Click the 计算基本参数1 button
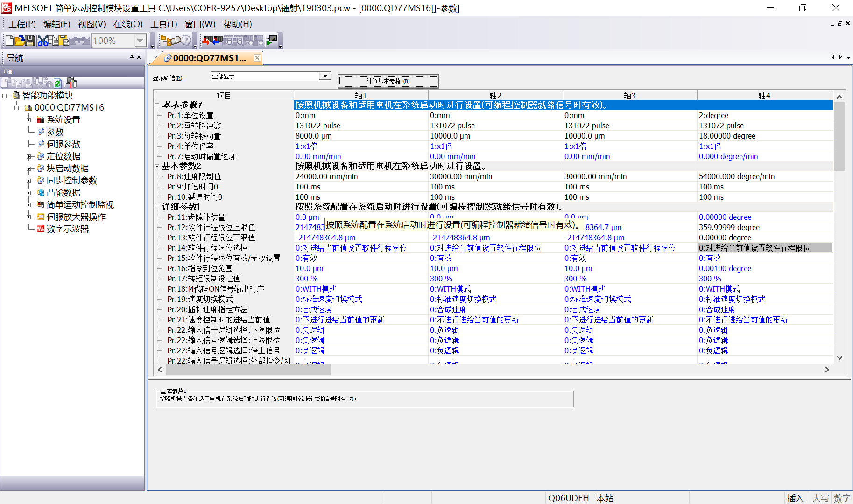853x504 pixels. [x=388, y=81]
